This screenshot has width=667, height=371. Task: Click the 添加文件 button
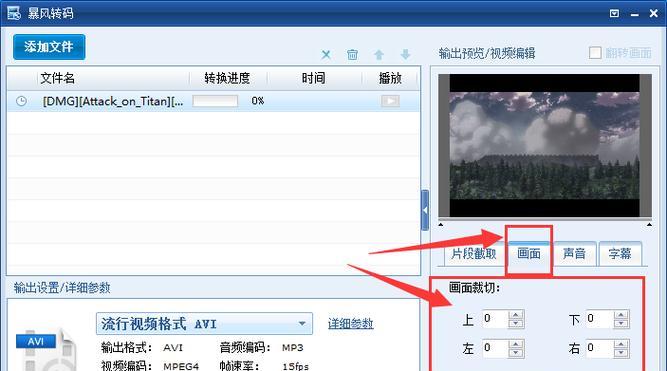pos(49,47)
